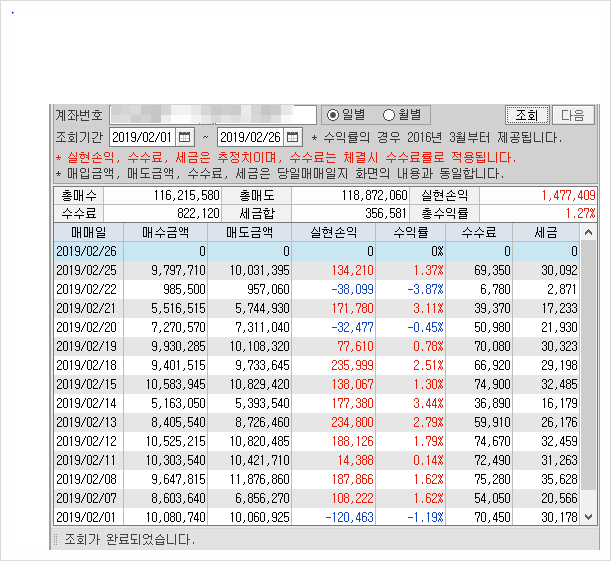This screenshot has height=561, width=611.
Task: Open the start date calendar picker icon
Action: (x=184, y=137)
